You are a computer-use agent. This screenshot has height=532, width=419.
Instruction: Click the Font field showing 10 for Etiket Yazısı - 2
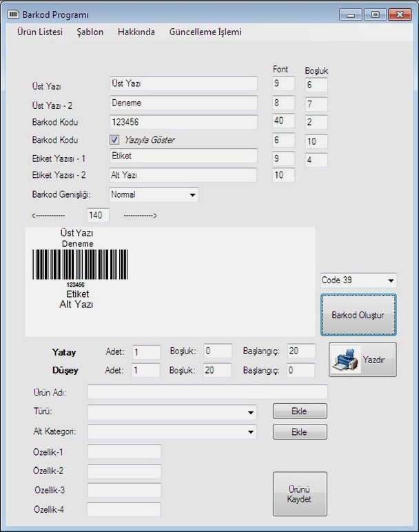click(x=283, y=175)
